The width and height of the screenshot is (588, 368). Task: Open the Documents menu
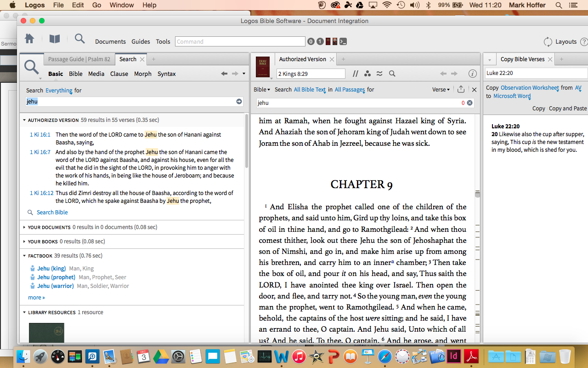coord(110,41)
